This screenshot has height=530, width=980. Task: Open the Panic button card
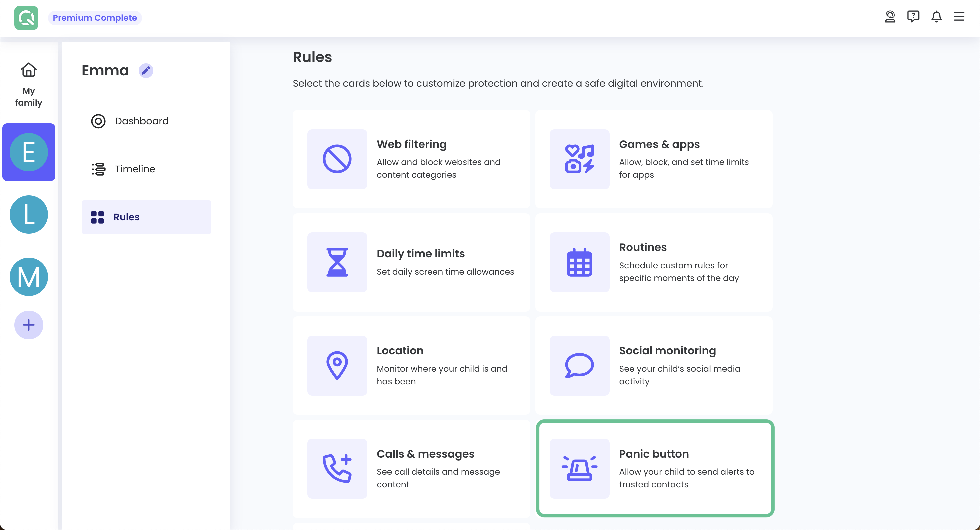pos(654,468)
